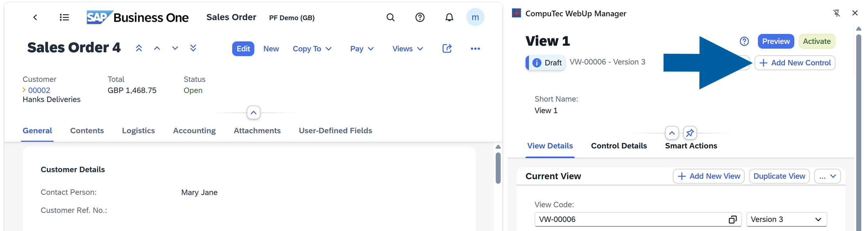Go to last record double-down arrows

click(193, 48)
